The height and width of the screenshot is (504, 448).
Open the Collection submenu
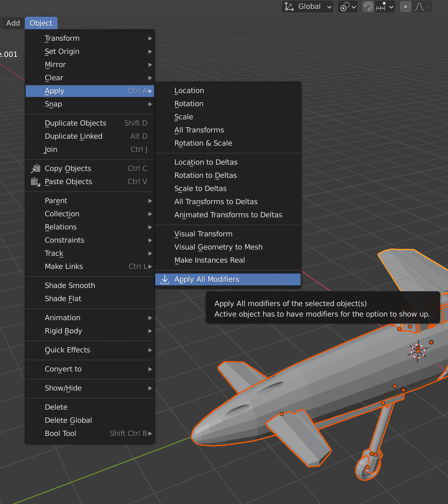(90, 214)
